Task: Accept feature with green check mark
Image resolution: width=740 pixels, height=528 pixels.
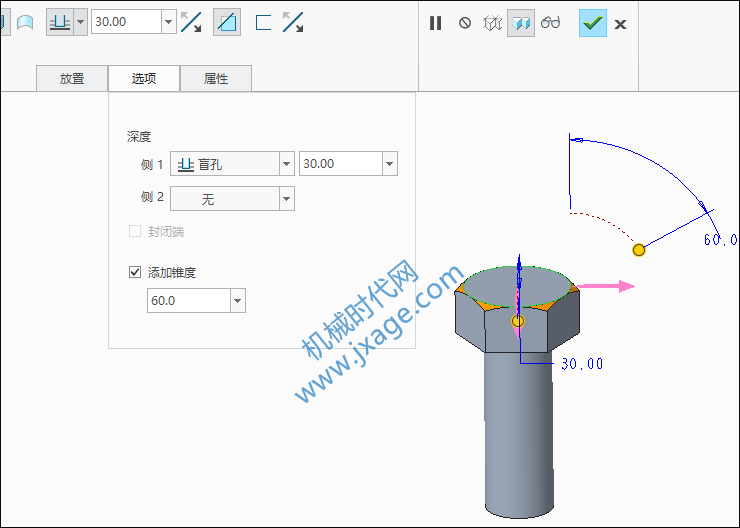Action: point(593,23)
